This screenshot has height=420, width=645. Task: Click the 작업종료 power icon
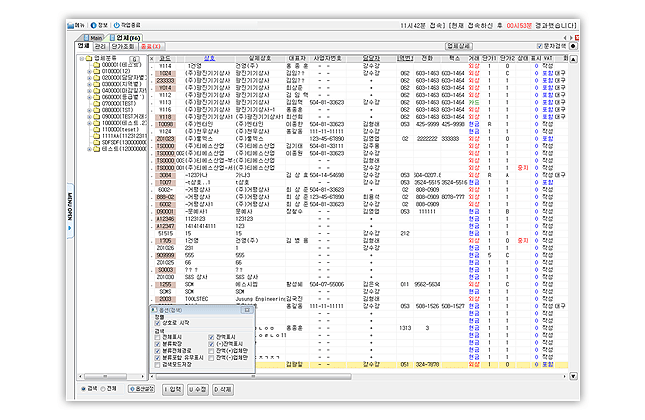116,26
